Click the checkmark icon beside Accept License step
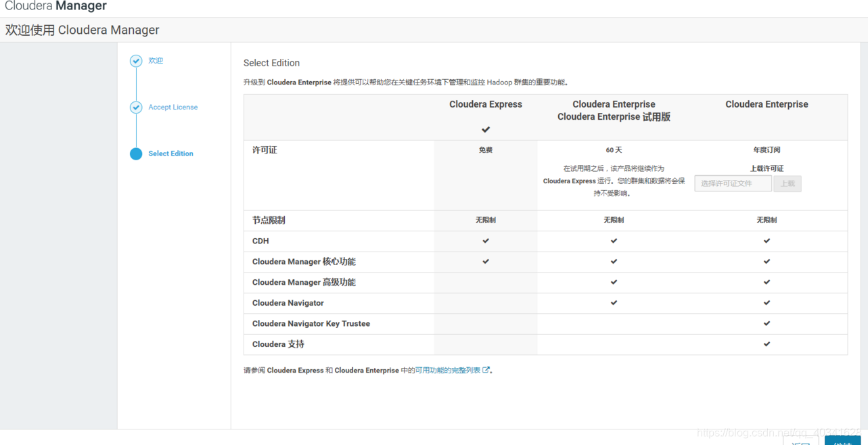 pyautogui.click(x=136, y=108)
